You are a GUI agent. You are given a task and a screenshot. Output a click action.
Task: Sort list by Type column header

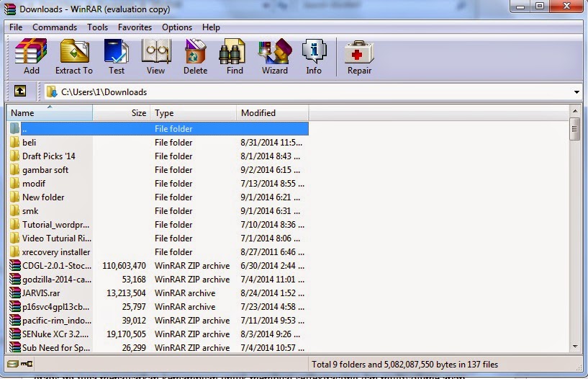pyautogui.click(x=194, y=113)
